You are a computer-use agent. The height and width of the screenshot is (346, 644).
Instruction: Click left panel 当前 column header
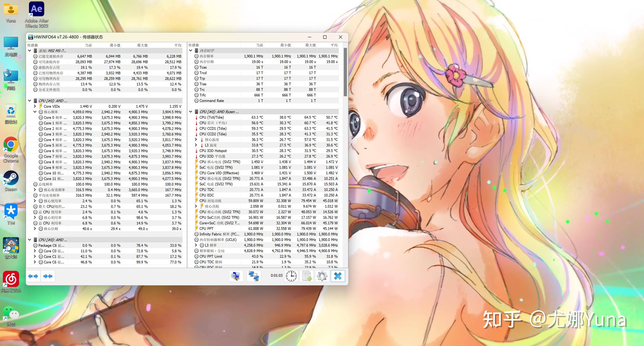point(80,45)
